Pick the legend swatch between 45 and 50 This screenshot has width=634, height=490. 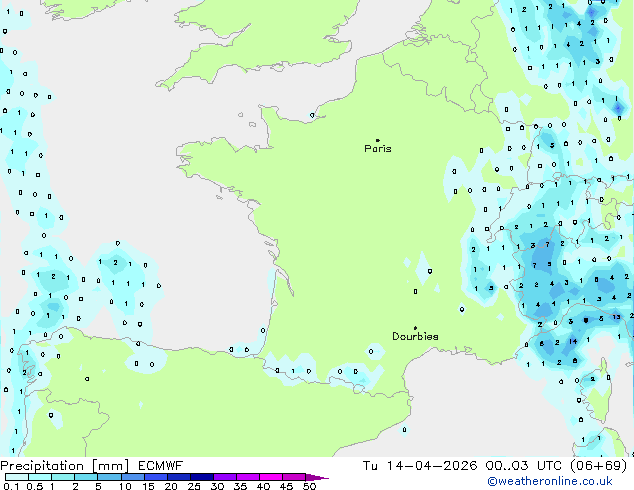click(x=294, y=477)
